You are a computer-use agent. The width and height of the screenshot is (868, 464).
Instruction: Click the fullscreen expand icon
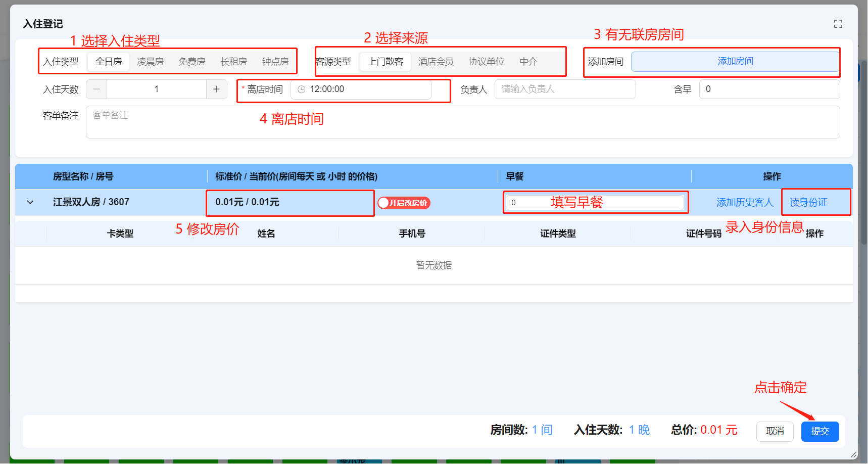pos(838,24)
